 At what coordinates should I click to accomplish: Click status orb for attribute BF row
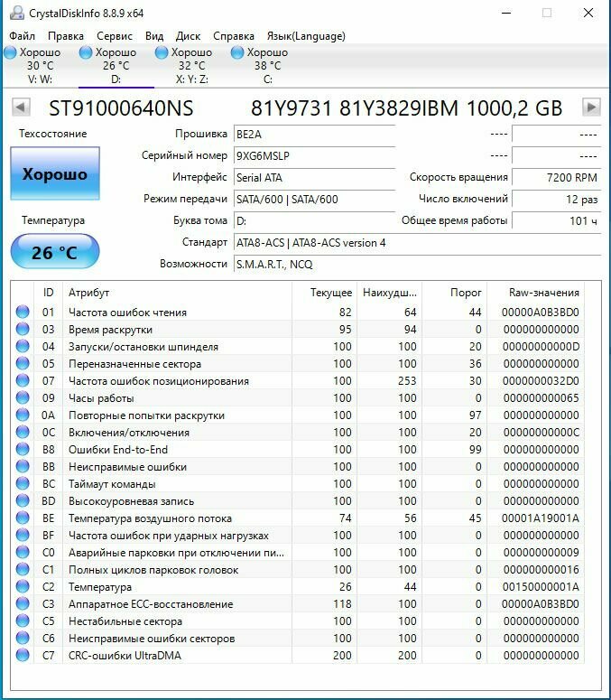(x=23, y=535)
